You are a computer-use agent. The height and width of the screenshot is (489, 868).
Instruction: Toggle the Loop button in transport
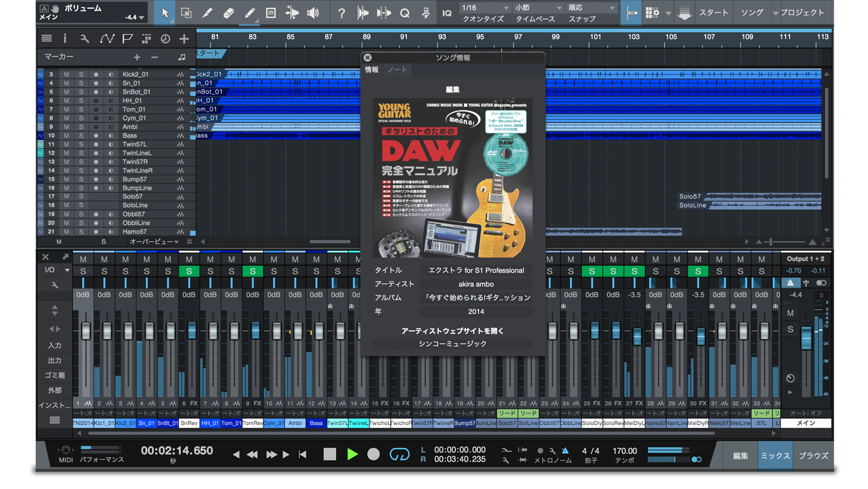(400, 455)
